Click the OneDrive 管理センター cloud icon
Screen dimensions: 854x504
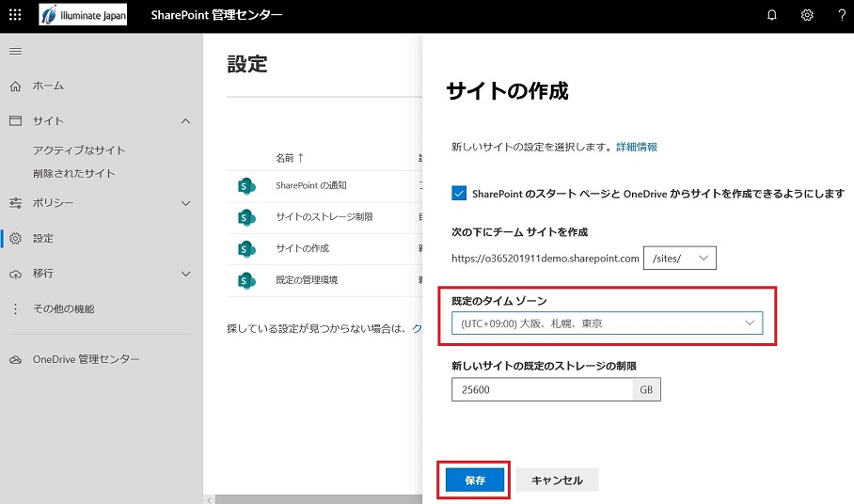pos(15,360)
